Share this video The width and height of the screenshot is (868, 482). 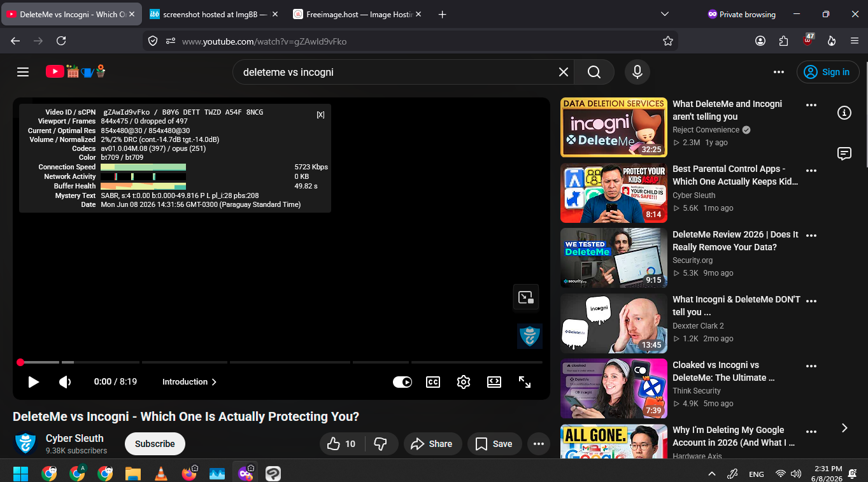pos(432,444)
